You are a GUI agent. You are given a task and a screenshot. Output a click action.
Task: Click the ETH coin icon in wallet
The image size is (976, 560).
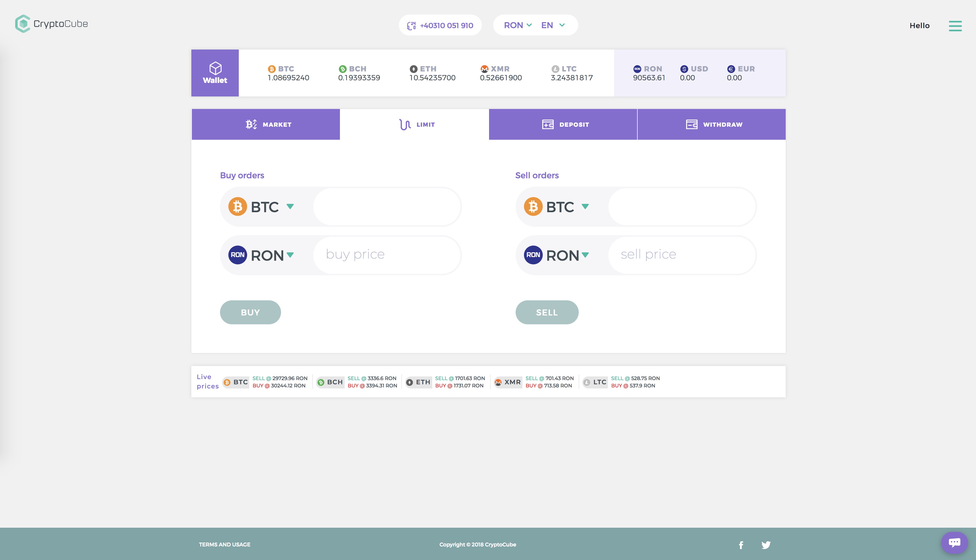point(413,69)
